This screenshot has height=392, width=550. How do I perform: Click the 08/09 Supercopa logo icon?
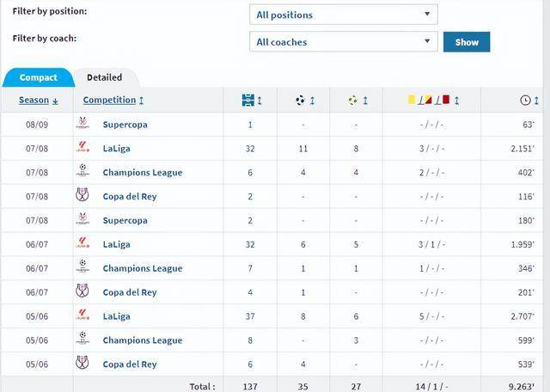(x=82, y=123)
